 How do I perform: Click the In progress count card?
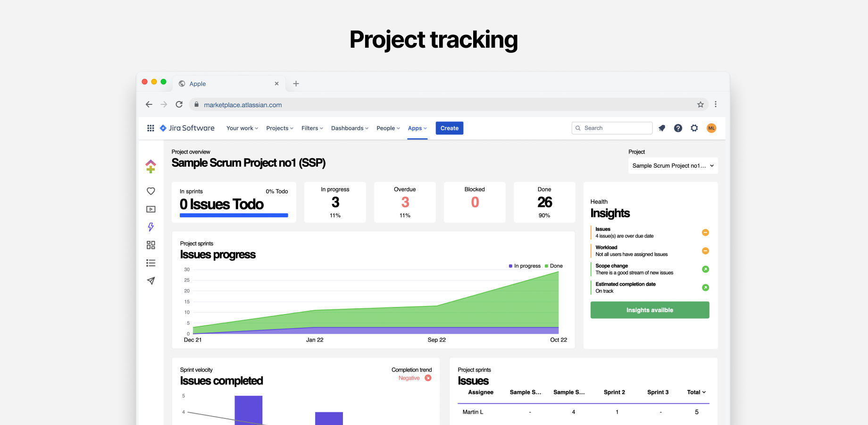(x=335, y=202)
